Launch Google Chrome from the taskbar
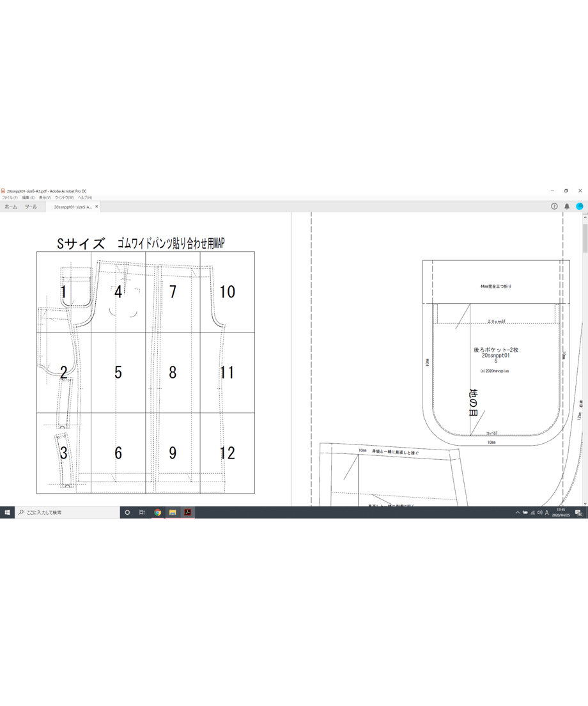Viewport: 588px width, 706px height. [157, 512]
